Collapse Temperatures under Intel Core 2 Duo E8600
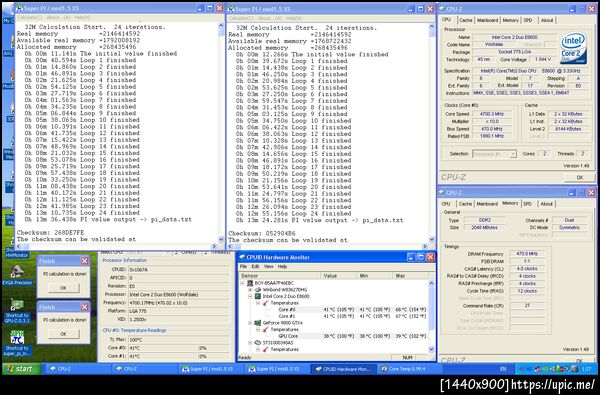Image resolution: width=600 pixels, height=395 pixels. point(258,303)
